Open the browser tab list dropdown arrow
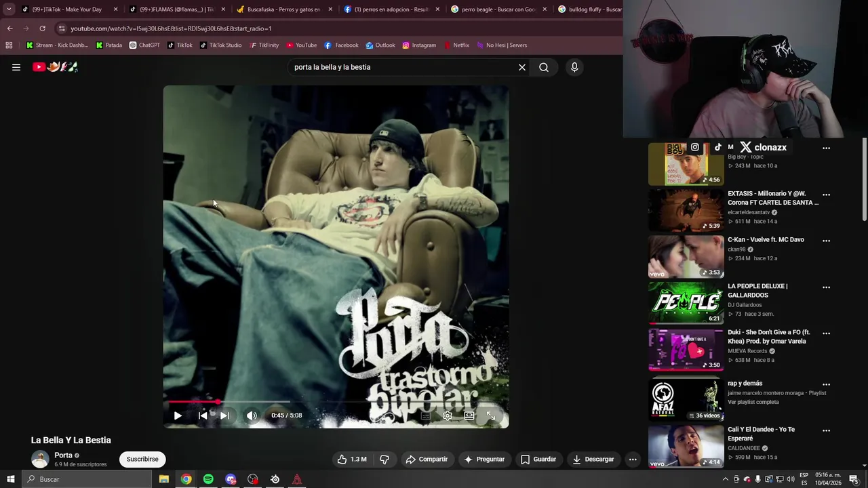 pyautogui.click(x=9, y=9)
